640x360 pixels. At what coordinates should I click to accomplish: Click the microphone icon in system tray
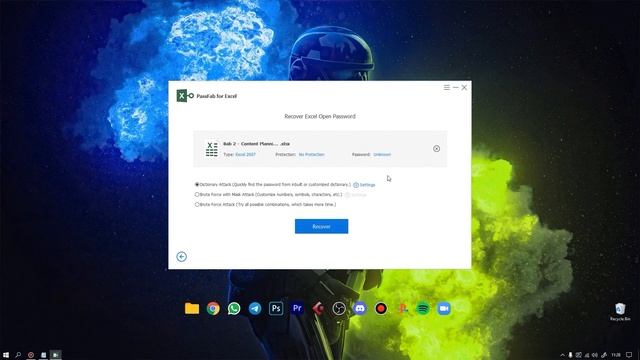point(570,355)
